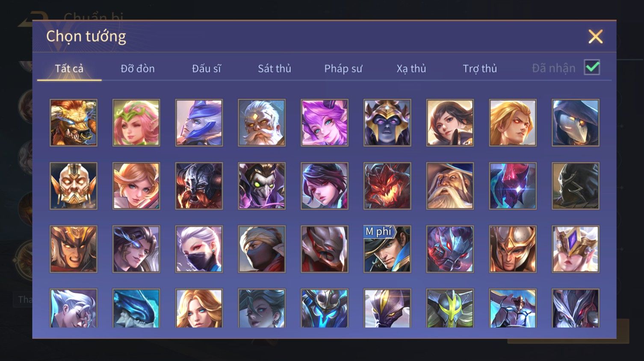Choose the masked white-haired ninja woman
The image size is (644, 361).
(199, 249)
